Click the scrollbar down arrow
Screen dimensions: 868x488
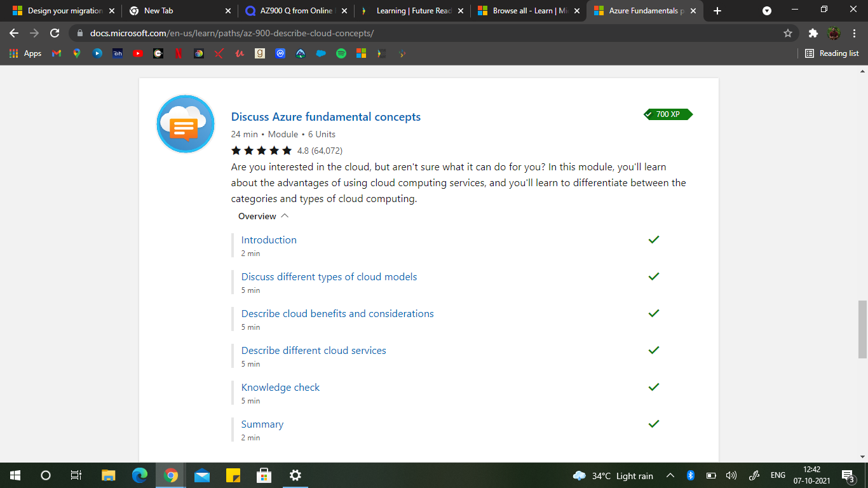pos(862,456)
